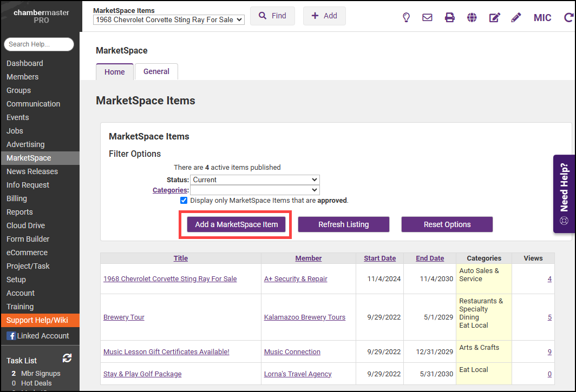Viewport: 576px width, 392px height.
Task: Open News Releases in sidebar
Action: coord(32,171)
